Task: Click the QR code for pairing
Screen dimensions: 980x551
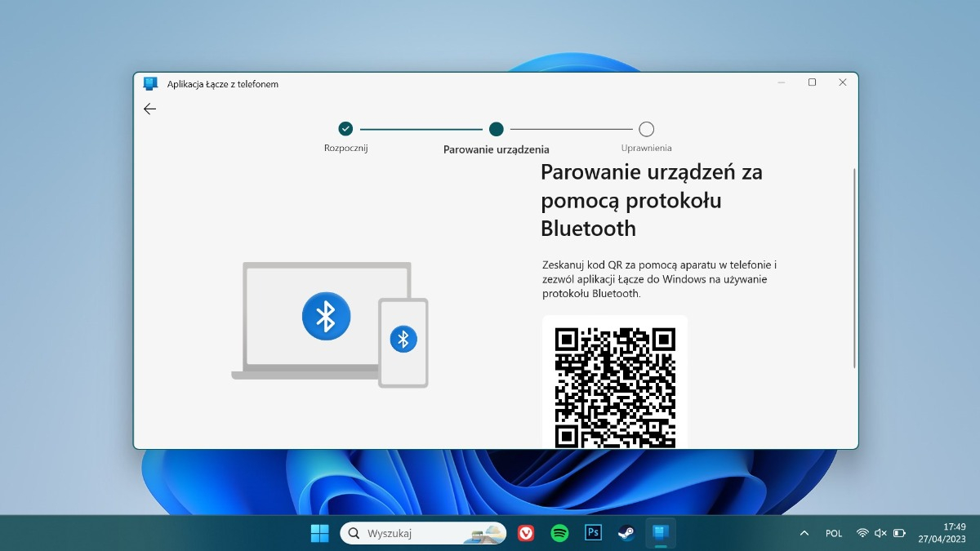Action: [x=614, y=385]
